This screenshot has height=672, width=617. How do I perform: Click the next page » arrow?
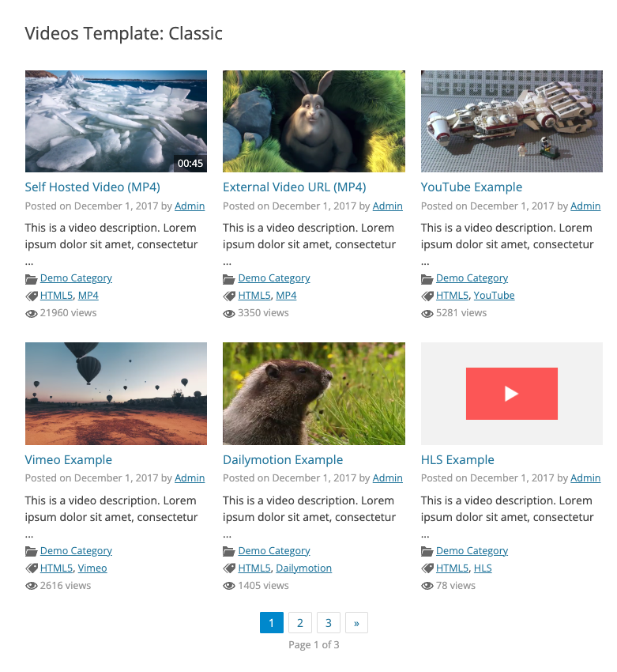point(356,623)
